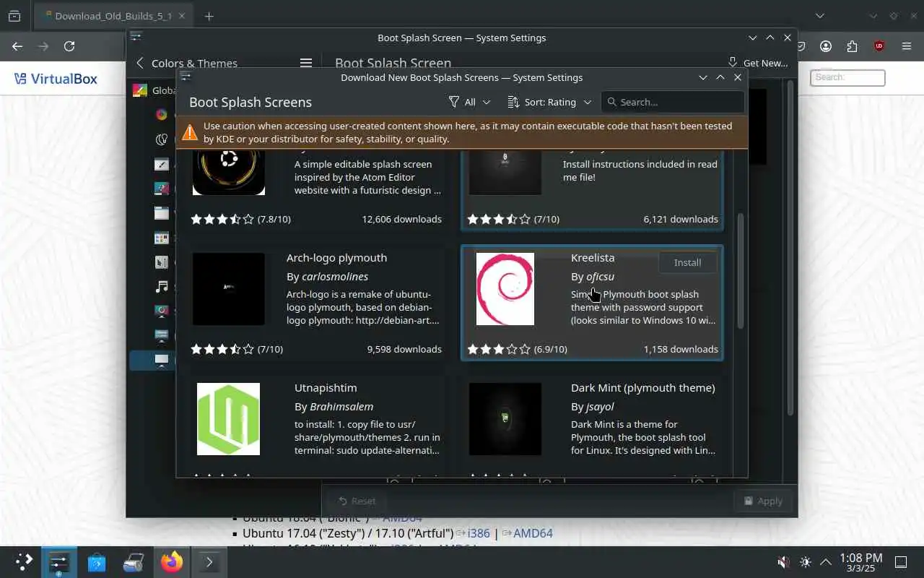Select Night Light bulb sidebar icon

162,139
